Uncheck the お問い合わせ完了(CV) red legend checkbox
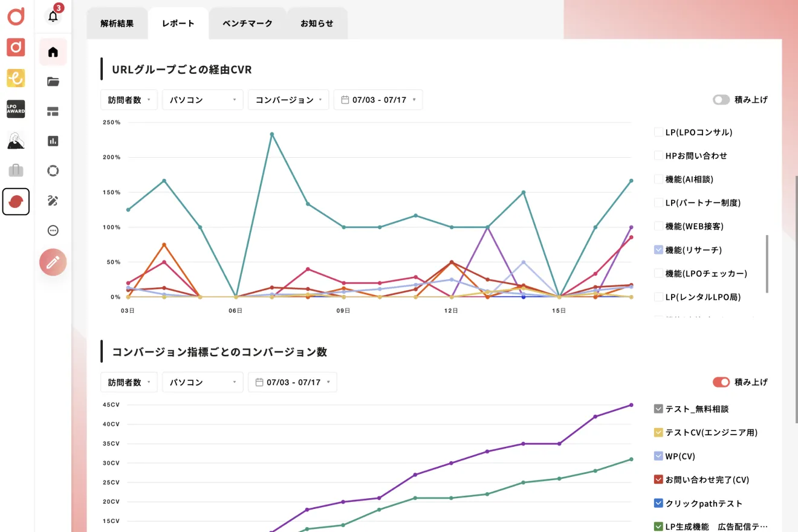This screenshot has width=798, height=532. click(x=659, y=479)
